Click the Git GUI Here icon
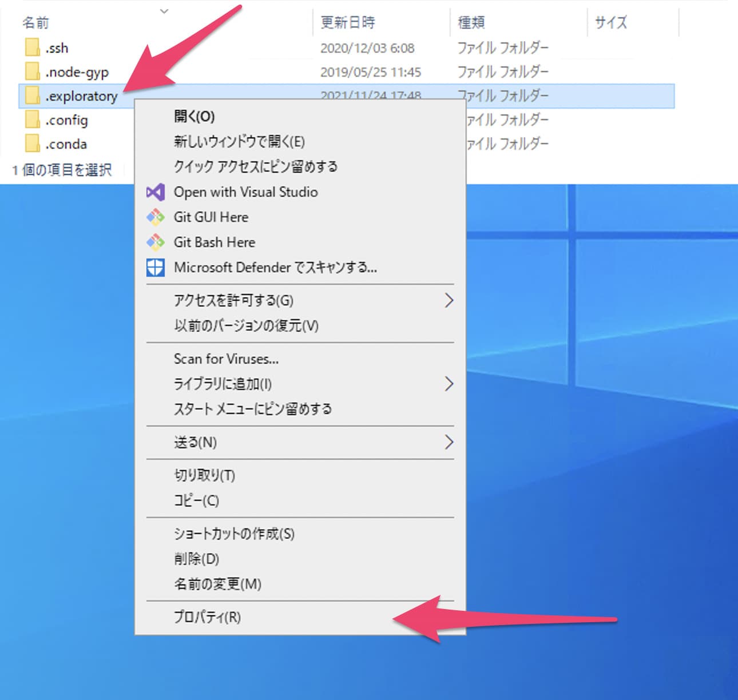 [156, 217]
